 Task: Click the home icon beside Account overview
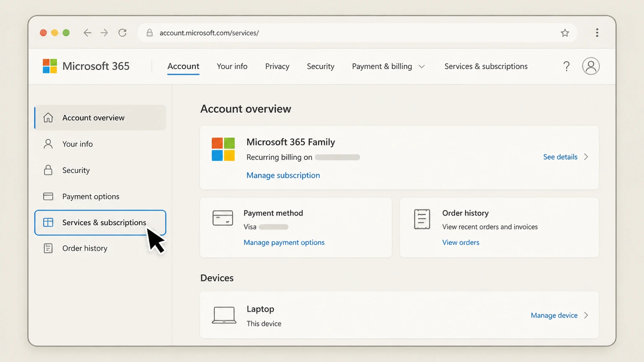(x=48, y=118)
